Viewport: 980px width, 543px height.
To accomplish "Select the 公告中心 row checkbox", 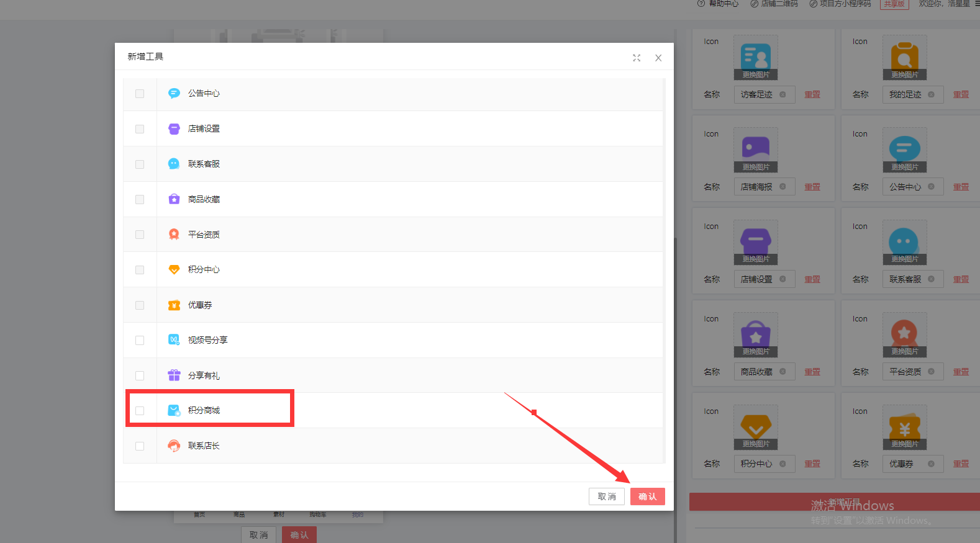I will point(140,94).
